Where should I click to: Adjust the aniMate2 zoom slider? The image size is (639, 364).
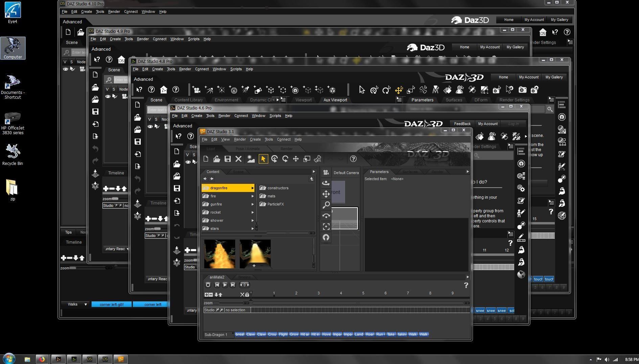[x=217, y=303]
